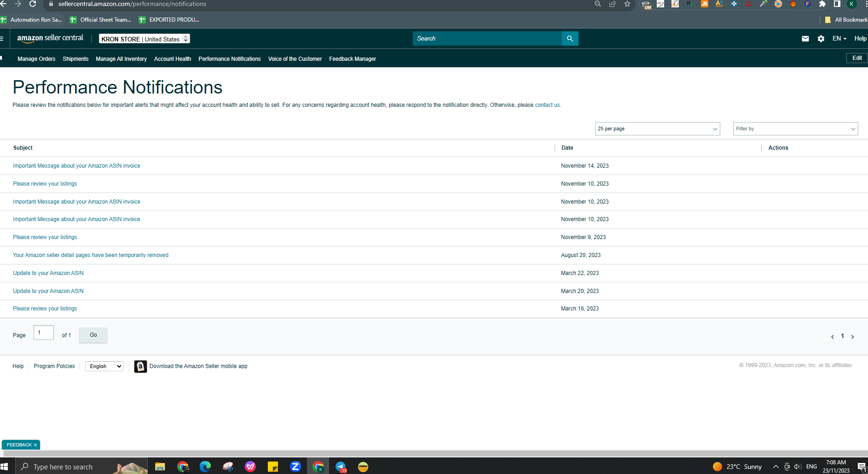Click the Edit button in navigation bar
Viewport: 868px width, 474px height.
click(x=857, y=58)
